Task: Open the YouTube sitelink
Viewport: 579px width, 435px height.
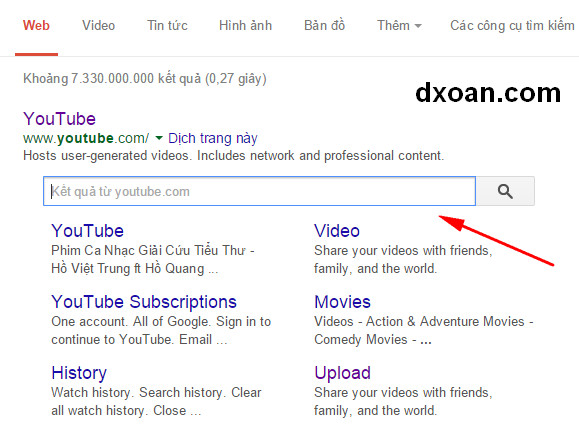Action: click(x=88, y=231)
